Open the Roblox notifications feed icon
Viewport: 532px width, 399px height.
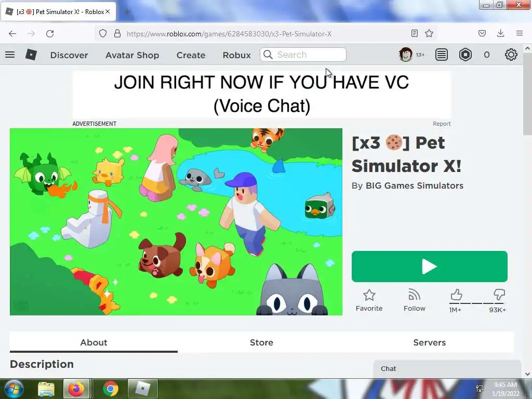(x=442, y=55)
